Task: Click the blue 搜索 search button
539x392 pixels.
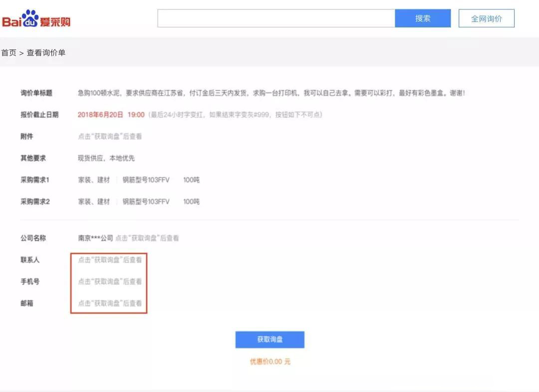Action: click(x=423, y=18)
